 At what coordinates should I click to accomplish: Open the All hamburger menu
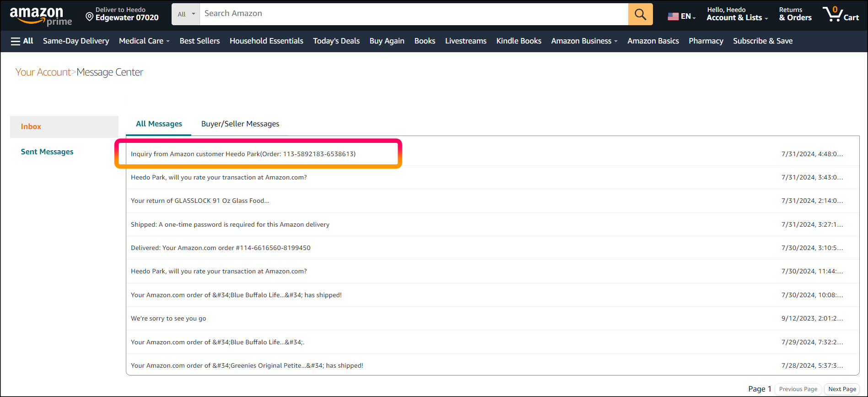(x=22, y=41)
